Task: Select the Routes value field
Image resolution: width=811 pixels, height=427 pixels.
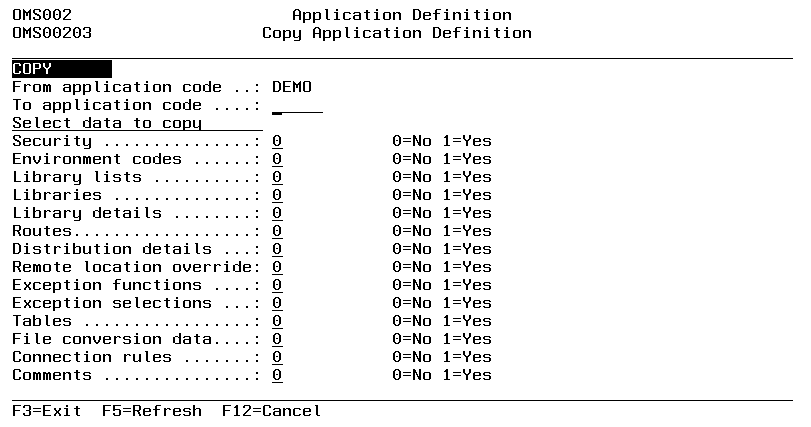Action: [x=277, y=231]
